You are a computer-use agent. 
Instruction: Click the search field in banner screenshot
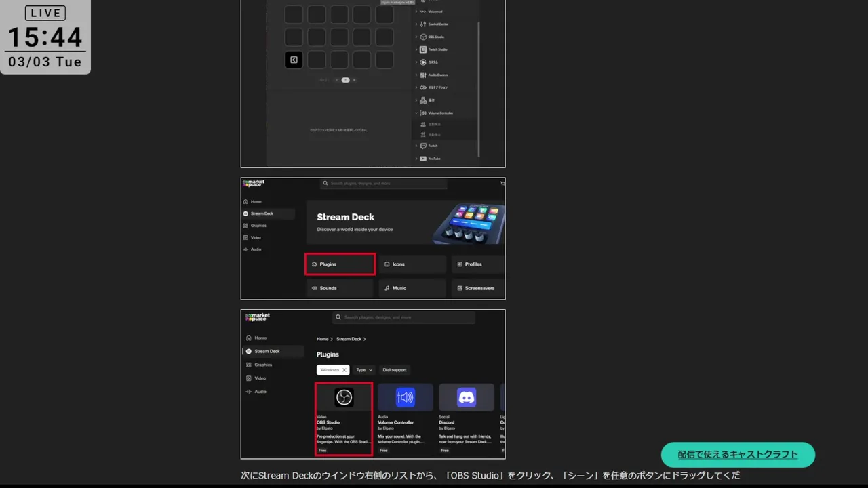[x=384, y=183]
